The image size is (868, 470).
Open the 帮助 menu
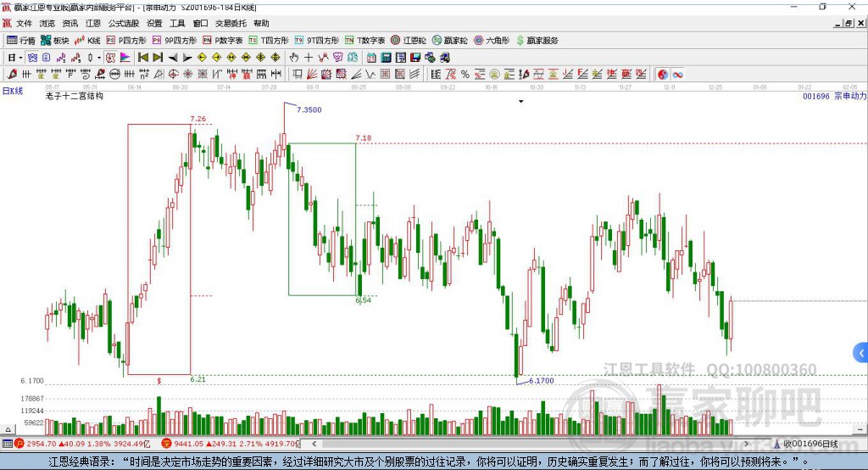pyautogui.click(x=261, y=23)
